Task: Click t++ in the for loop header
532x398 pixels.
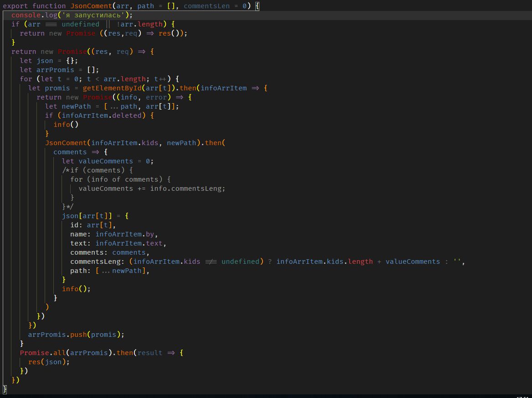Action: point(161,79)
